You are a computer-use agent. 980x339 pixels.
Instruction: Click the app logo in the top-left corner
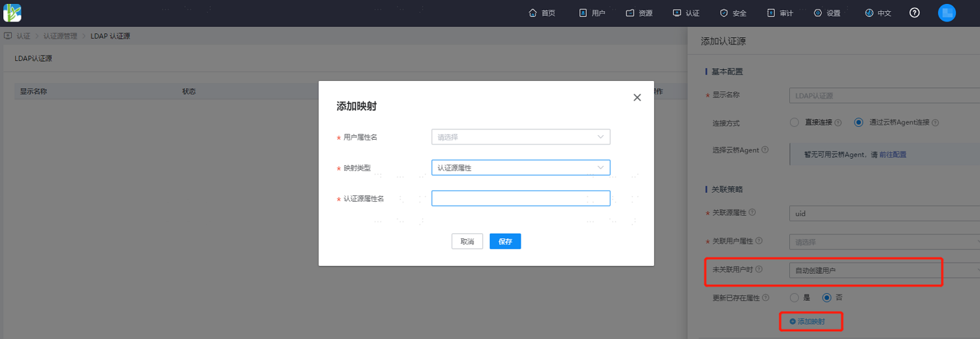[x=12, y=12]
